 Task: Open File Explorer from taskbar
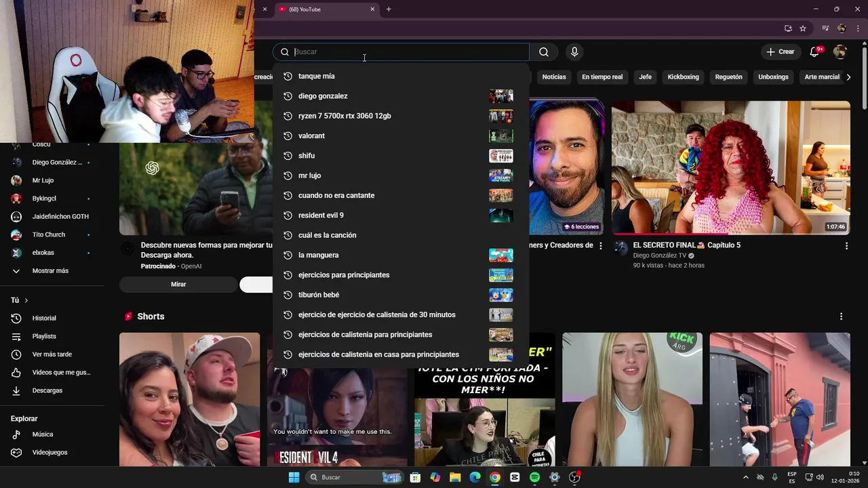[455, 477]
